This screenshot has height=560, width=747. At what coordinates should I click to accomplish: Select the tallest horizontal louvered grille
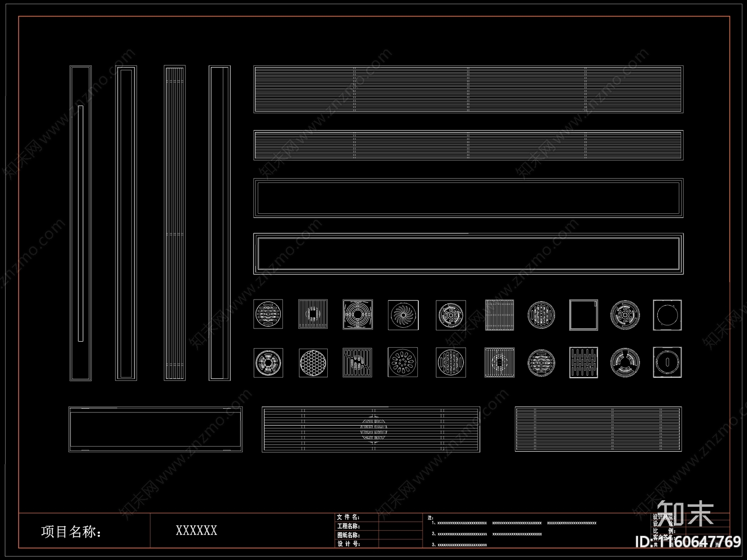(x=468, y=89)
